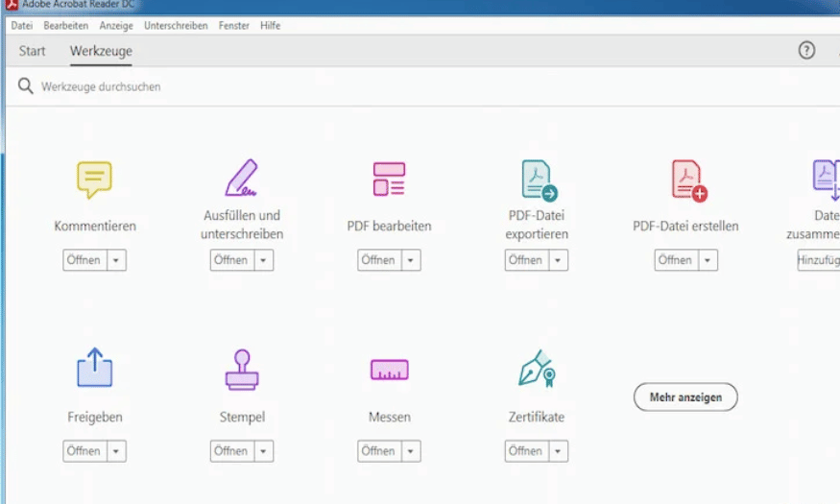Select the PDF-Datei exportieren icon
This screenshot has height=504, width=840.
click(539, 180)
